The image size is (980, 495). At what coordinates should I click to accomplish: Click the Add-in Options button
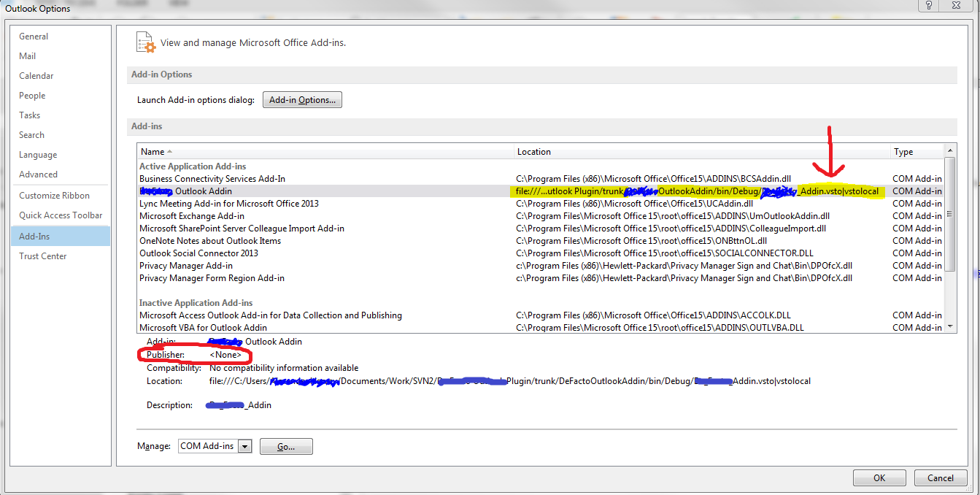pos(302,100)
